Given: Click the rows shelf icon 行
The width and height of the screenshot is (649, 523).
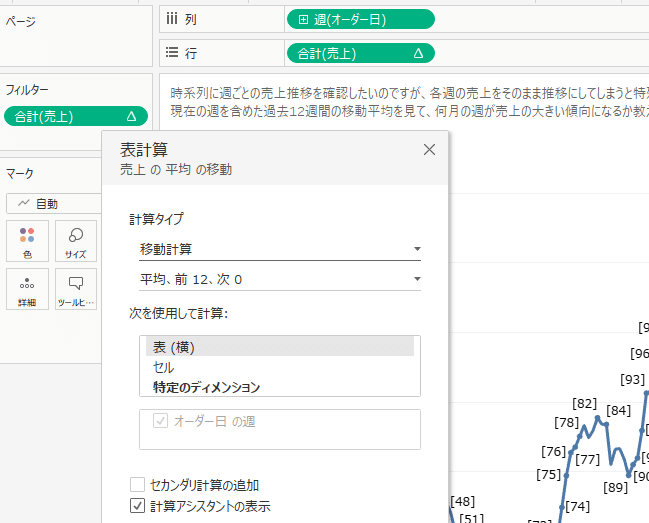Looking at the screenshot, I should 172,53.
